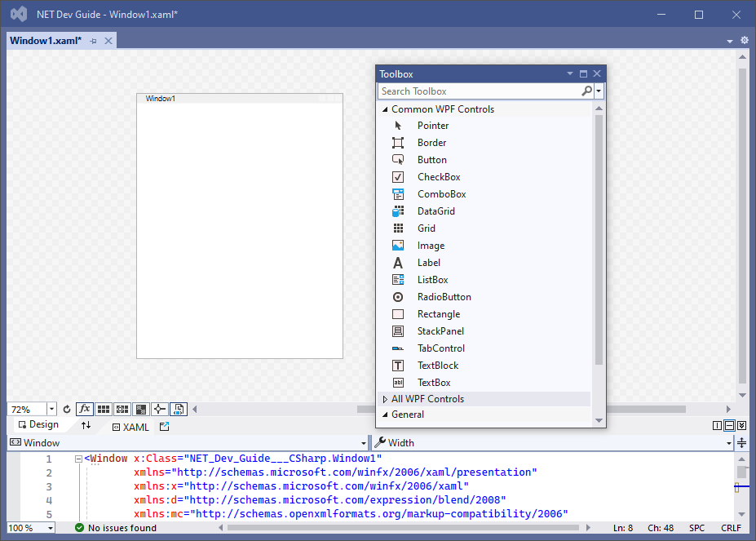Select the Window1.xaml* document tab
756x541 pixels.
point(46,41)
